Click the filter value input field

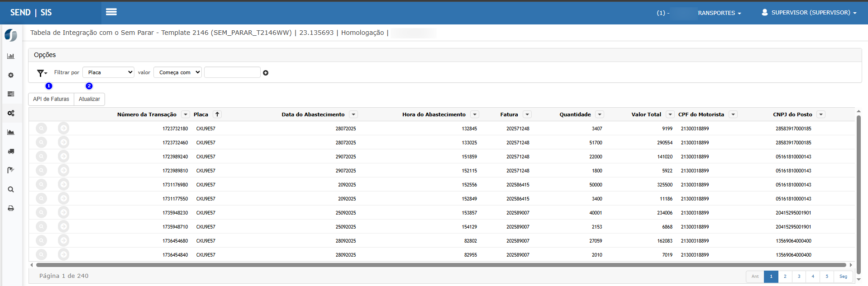click(x=232, y=72)
